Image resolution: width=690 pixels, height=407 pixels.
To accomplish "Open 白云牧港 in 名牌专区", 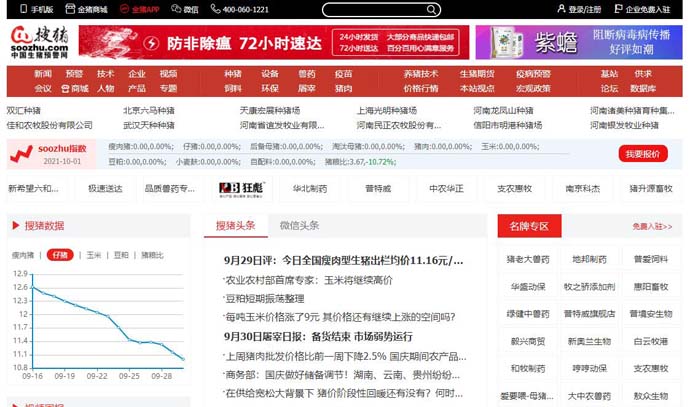I will (x=651, y=341).
